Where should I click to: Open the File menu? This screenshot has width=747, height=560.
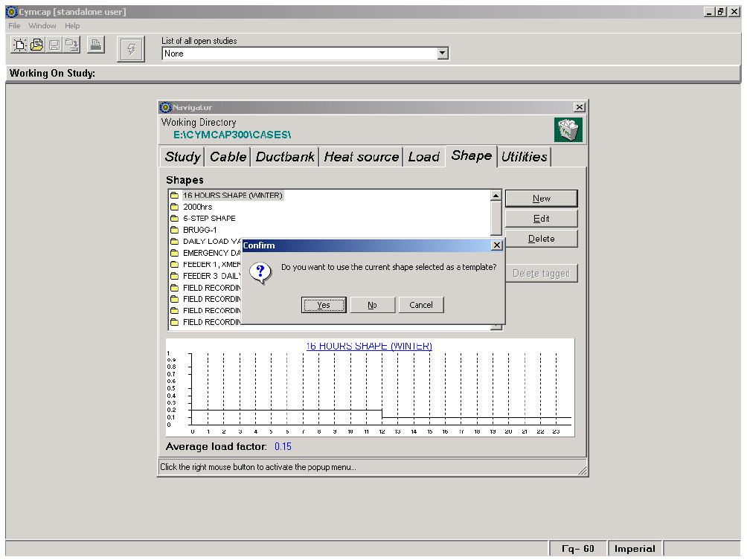pyautogui.click(x=14, y=26)
